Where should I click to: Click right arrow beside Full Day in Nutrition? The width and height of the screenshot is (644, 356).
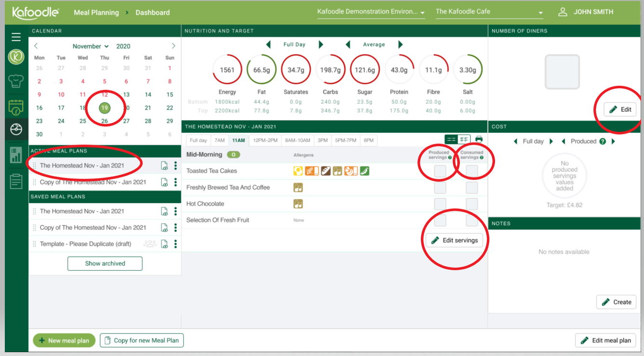pos(321,44)
